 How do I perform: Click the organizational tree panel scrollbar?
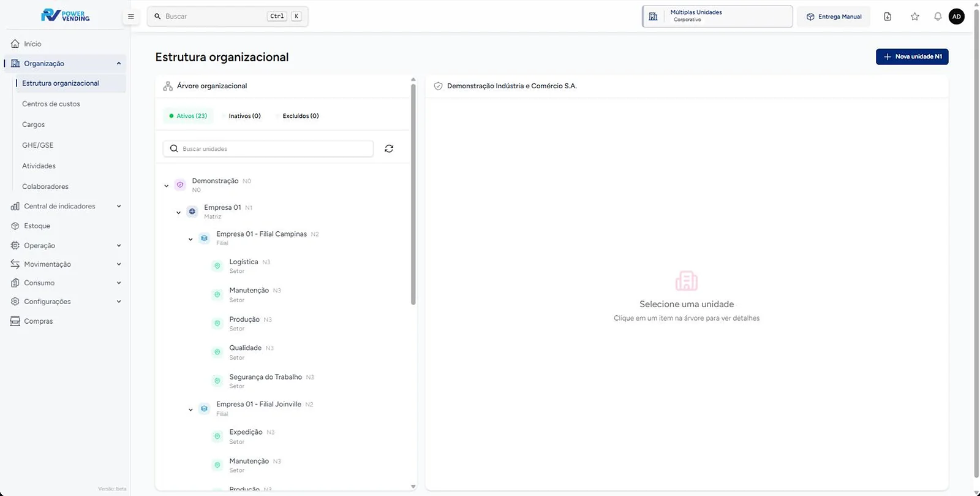pyautogui.click(x=413, y=194)
